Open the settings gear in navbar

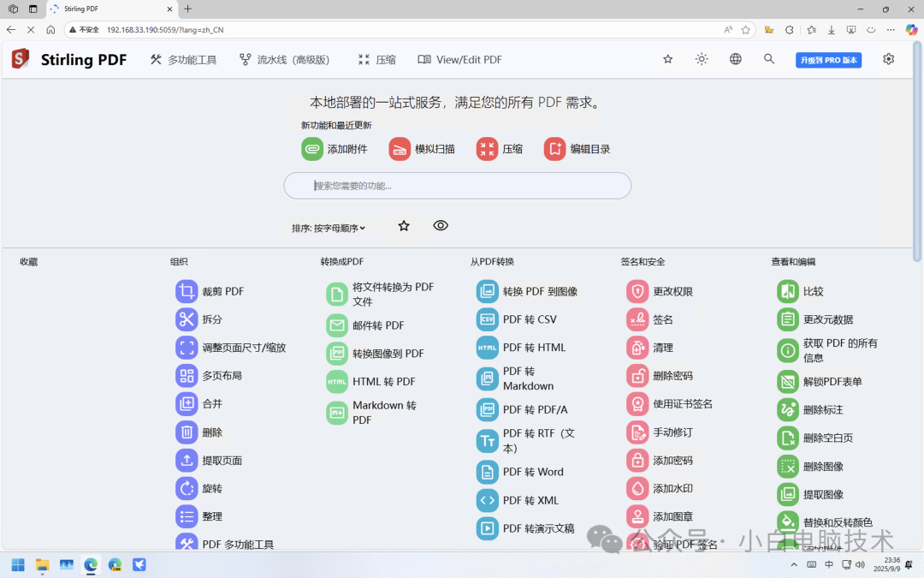click(889, 59)
